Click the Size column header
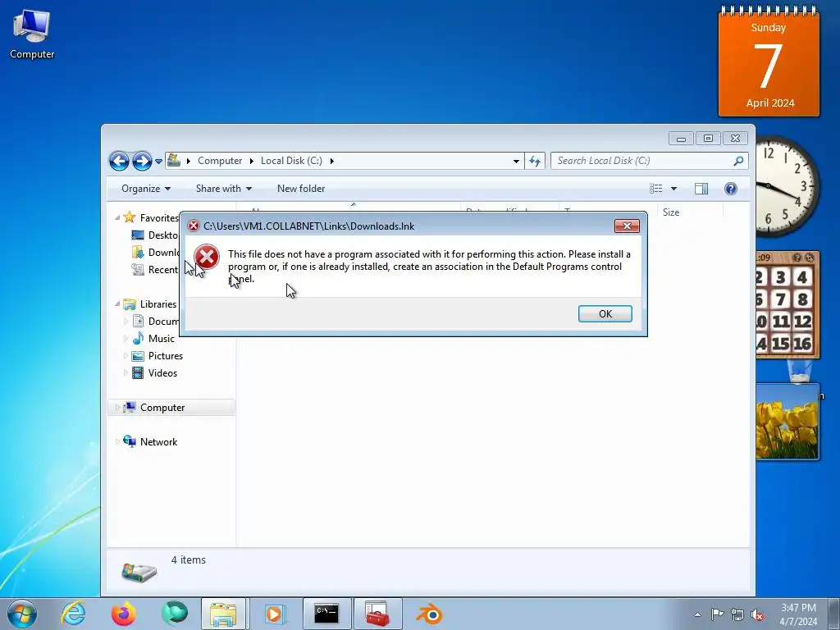 [x=690, y=212]
